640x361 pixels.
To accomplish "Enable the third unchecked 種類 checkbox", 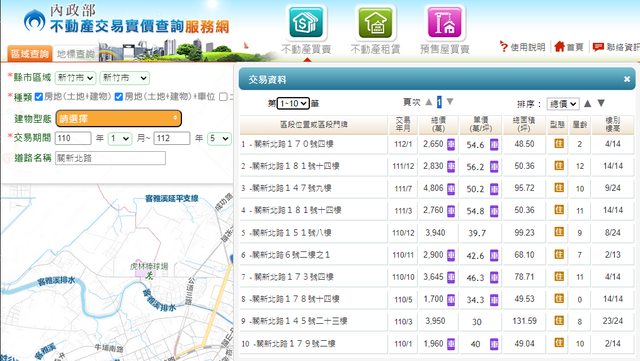I will [223, 97].
